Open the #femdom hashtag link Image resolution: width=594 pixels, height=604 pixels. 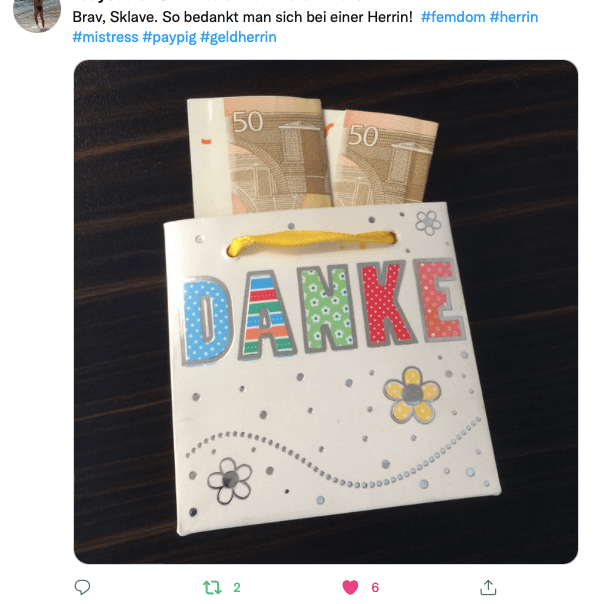tap(453, 17)
